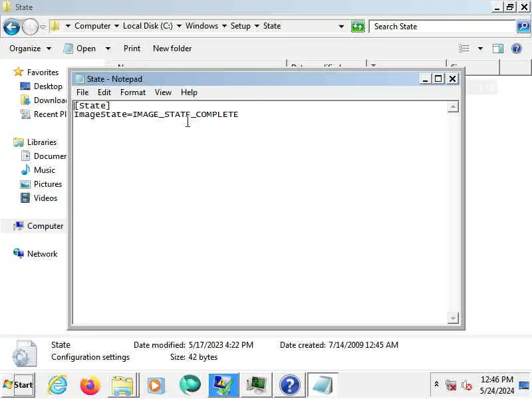The height and width of the screenshot is (399, 532).
Task: Go back using Explorer back arrow
Action: tap(11, 27)
